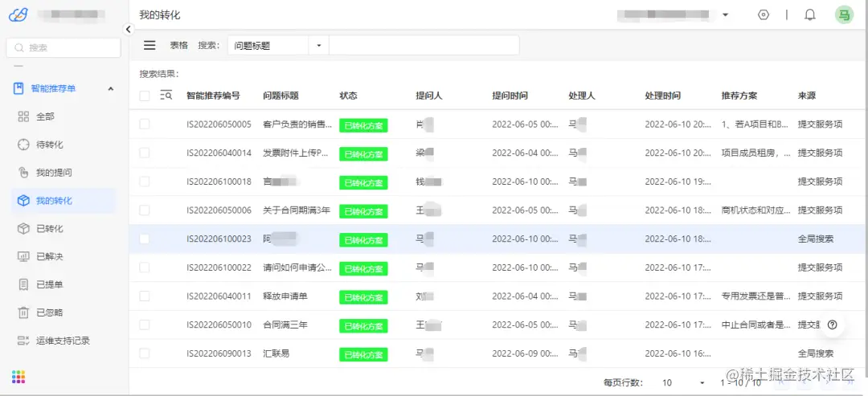Screen dimensions: 868x396
Task: Click the 已转化方案 badge for IS202206050005
Action: click(x=363, y=125)
